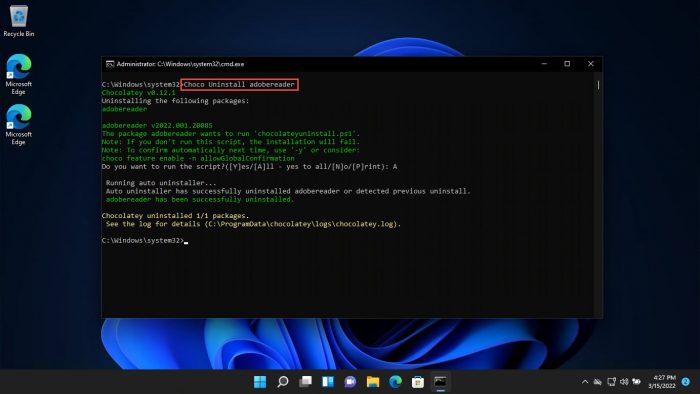This screenshot has height=394, width=700.
Task: Launch Microsoft Edge from the taskbar
Action: [x=396, y=382]
